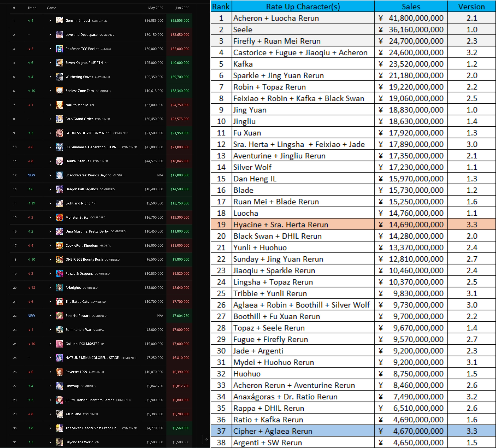Click the Jun 2025 column header
Screen dimensions: 496x448
182,8
